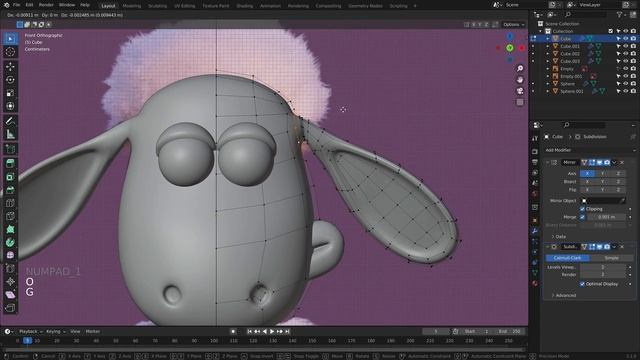Select the Loop Cut tool
The image size is (640, 360).
coord(10,203)
